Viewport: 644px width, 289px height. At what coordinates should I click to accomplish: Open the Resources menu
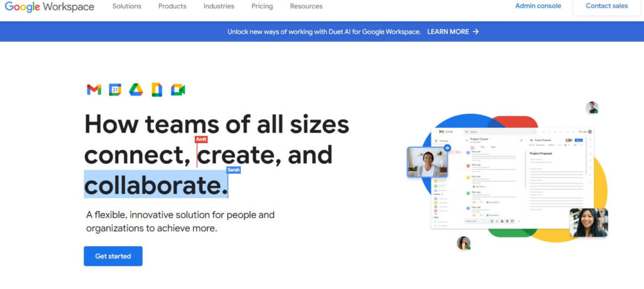coord(306,6)
